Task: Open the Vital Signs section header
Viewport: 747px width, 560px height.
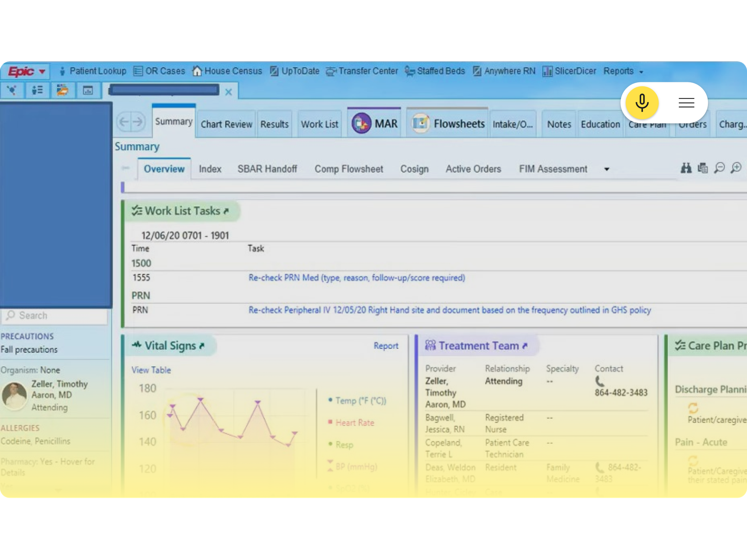Action: pyautogui.click(x=169, y=346)
